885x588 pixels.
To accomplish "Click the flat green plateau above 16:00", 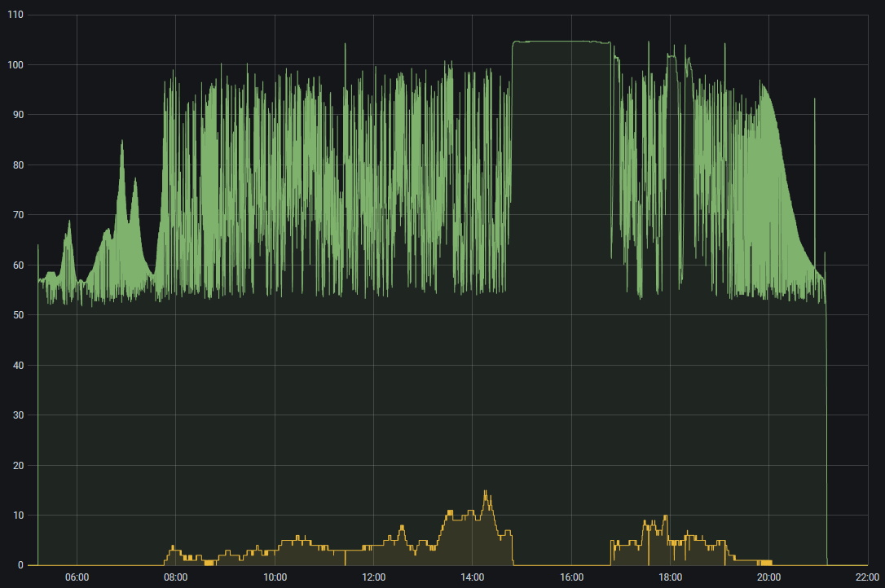I will coord(562,42).
